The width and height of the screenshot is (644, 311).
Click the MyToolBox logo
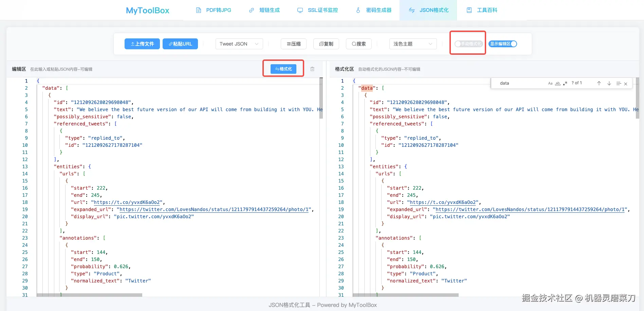coord(147,11)
